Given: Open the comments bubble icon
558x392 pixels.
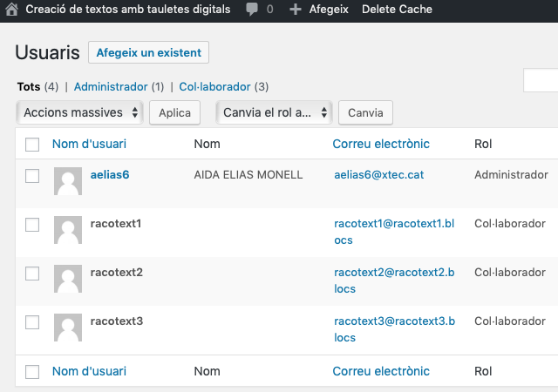Looking at the screenshot, I should 252,10.
